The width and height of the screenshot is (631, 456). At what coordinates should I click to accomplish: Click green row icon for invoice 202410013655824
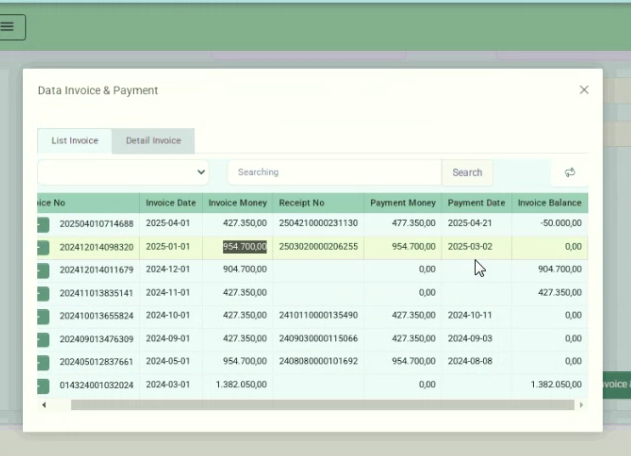pyautogui.click(x=43, y=316)
